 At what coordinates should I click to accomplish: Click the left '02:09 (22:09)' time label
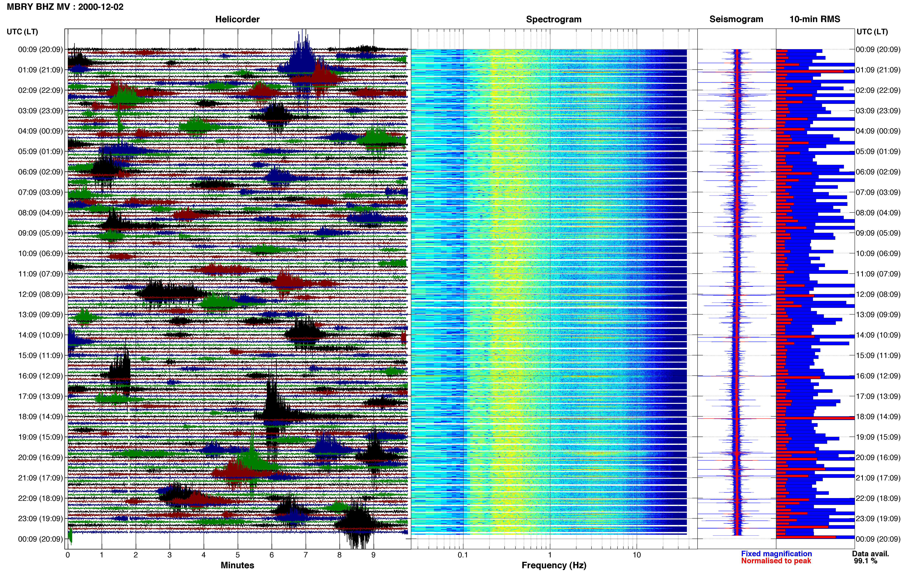(x=40, y=90)
